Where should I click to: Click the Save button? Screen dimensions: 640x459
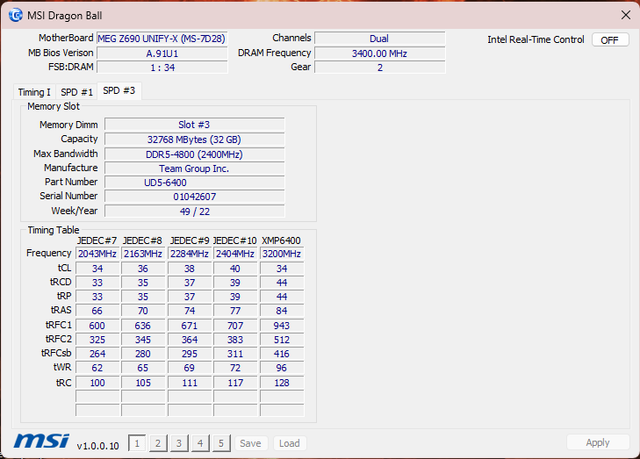click(251, 443)
